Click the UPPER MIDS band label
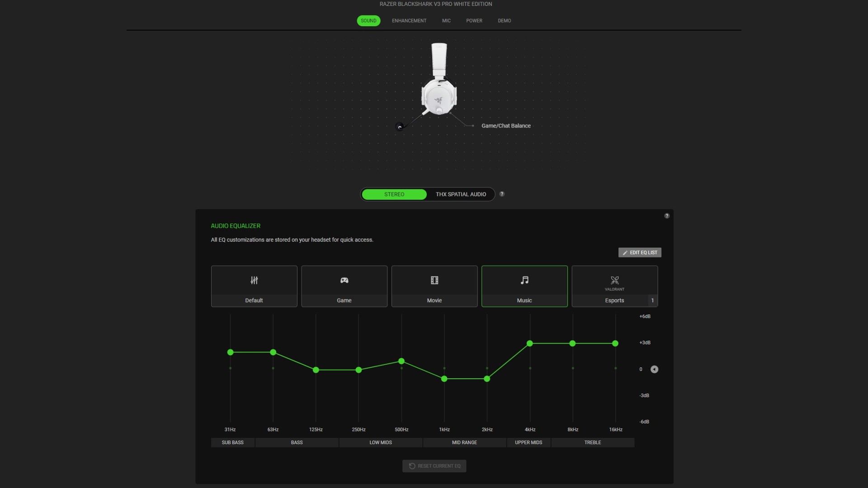The height and width of the screenshot is (488, 868). tap(528, 442)
